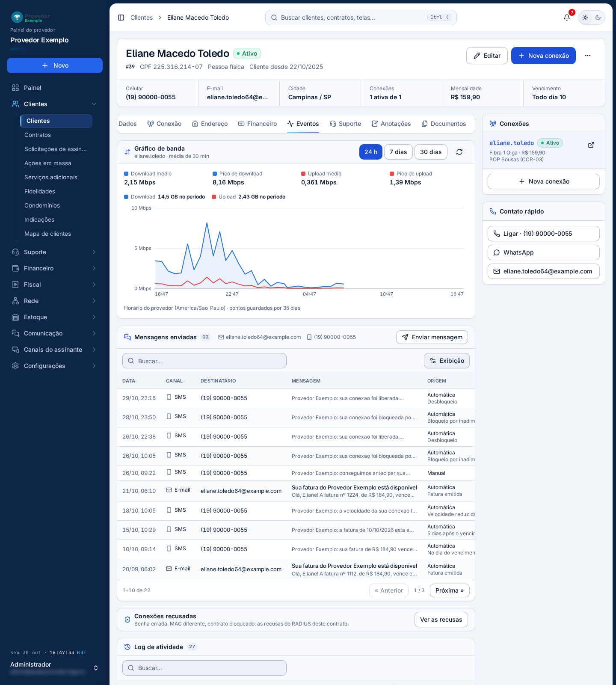Open Contratos in sidebar submenu

click(56, 135)
